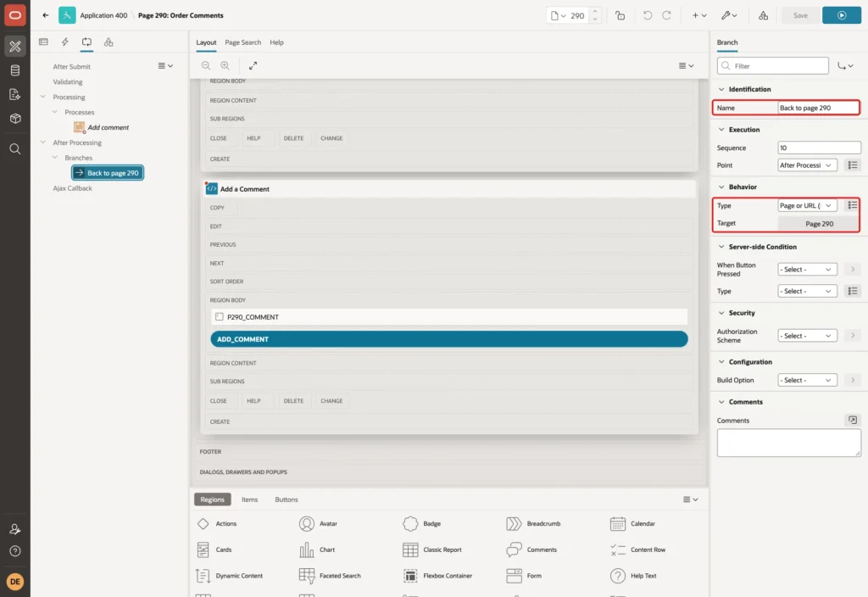
Task: Click the Undo icon
Action: [x=647, y=15]
